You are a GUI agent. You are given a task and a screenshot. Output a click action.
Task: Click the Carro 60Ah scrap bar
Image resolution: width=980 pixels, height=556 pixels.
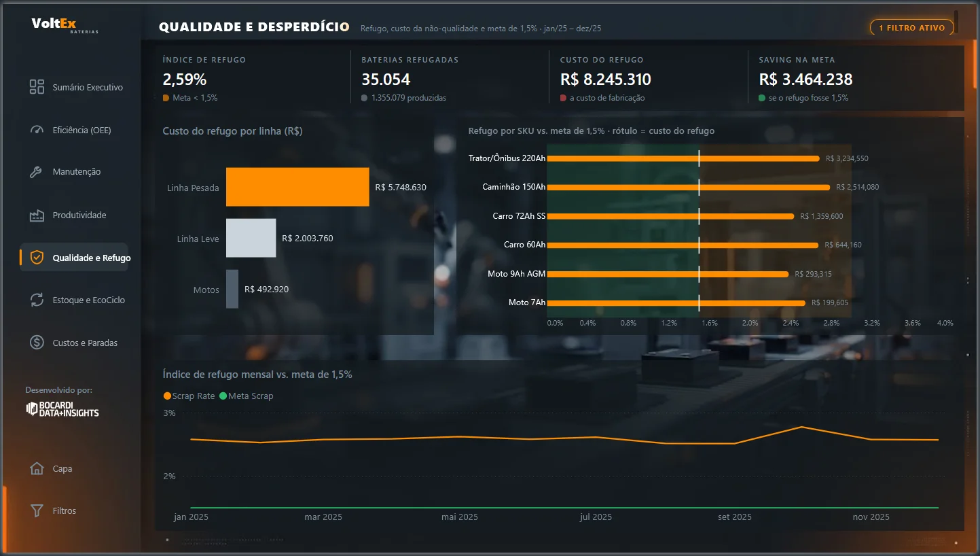[x=683, y=245]
